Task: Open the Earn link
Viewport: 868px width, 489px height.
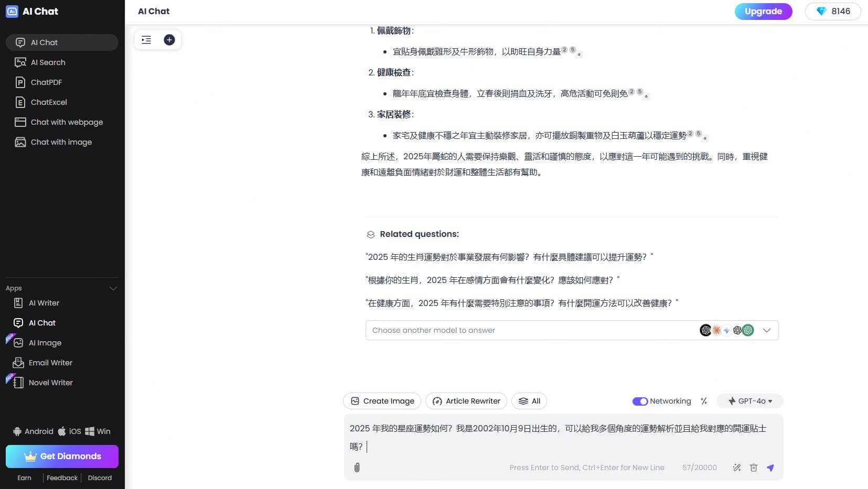Action: (x=24, y=478)
